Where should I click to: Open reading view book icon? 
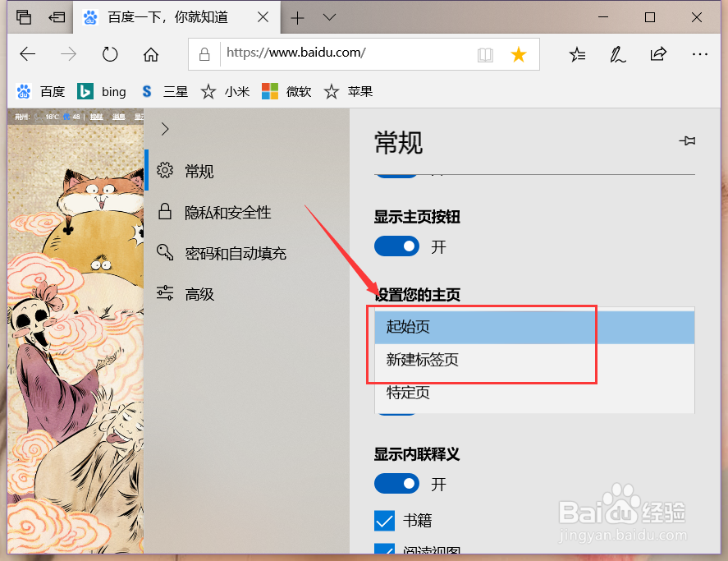[x=485, y=55]
